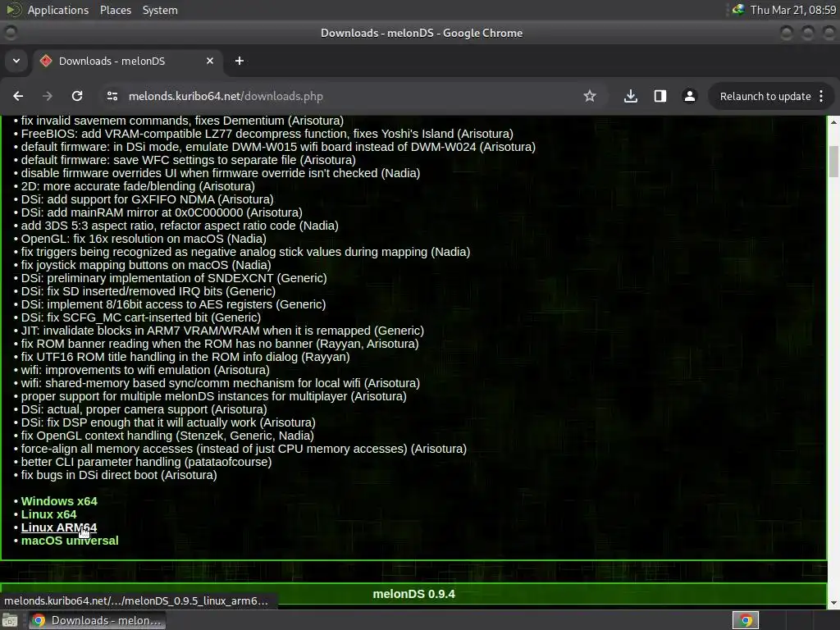Image resolution: width=840 pixels, height=630 pixels.
Task: Expand the tab search dropdown arrow
Action: tap(16, 61)
